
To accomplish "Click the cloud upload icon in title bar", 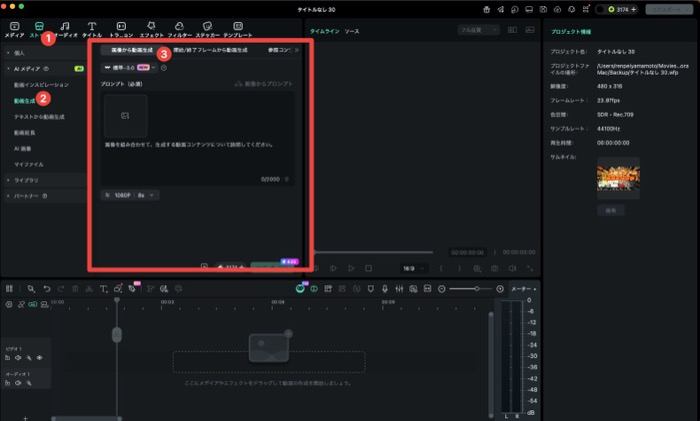I will pos(558,9).
